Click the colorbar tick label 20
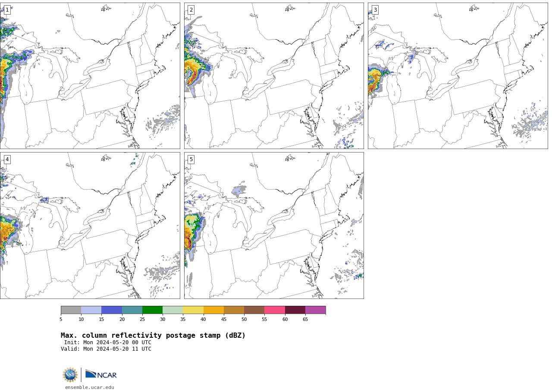Screen dimensions: 552x392 click(x=122, y=320)
